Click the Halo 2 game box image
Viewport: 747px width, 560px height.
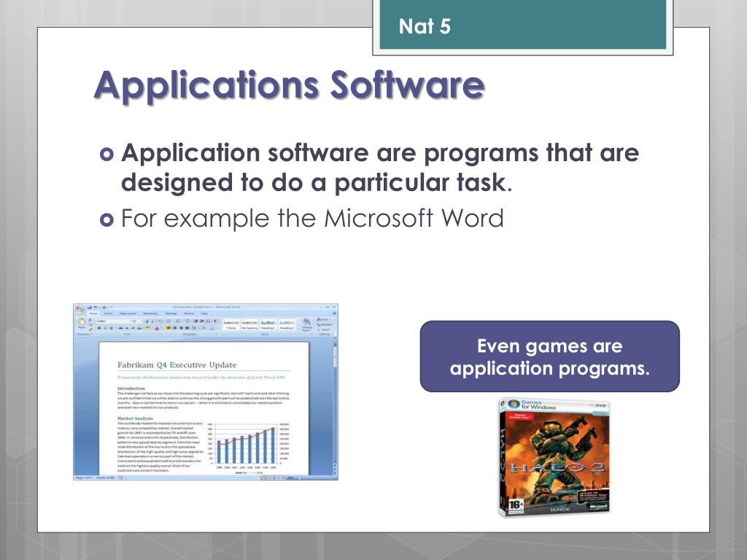point(554,458)
